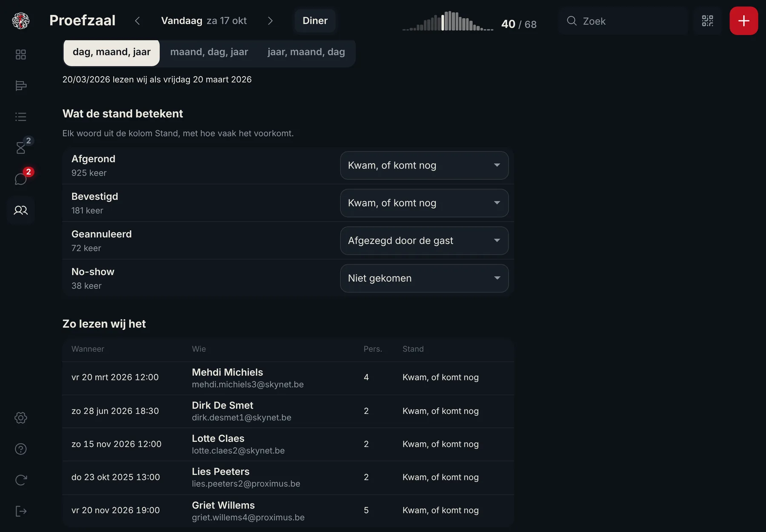
Task: Click the Griet Willems row name
Action: coord(223,505)
